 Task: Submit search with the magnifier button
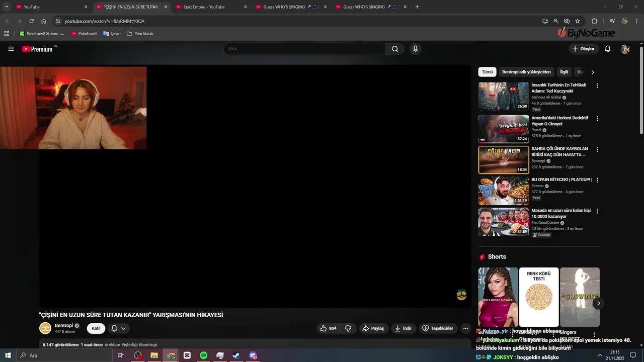pos(395,49)
